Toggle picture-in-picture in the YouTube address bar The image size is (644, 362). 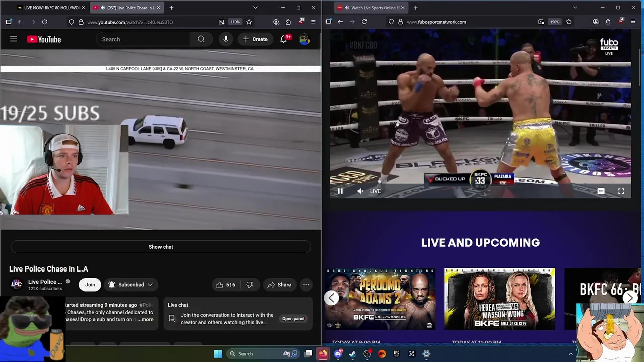221,22
